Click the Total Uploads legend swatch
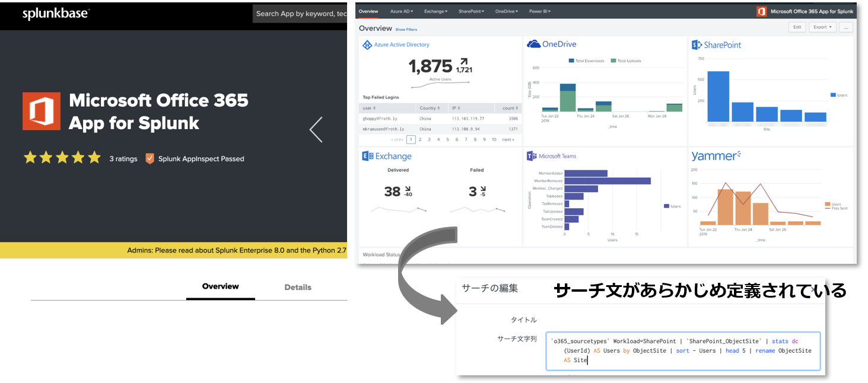 (613, 60)
